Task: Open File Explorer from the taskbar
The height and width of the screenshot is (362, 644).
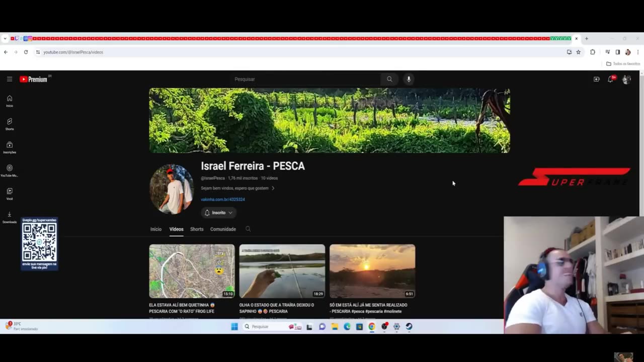Action: (x=335, y=326)
